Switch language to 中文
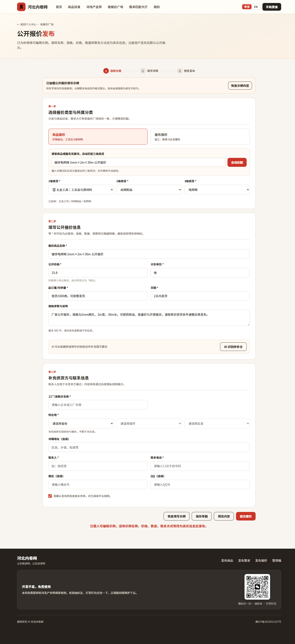The image size is (295, 644). 247,7
